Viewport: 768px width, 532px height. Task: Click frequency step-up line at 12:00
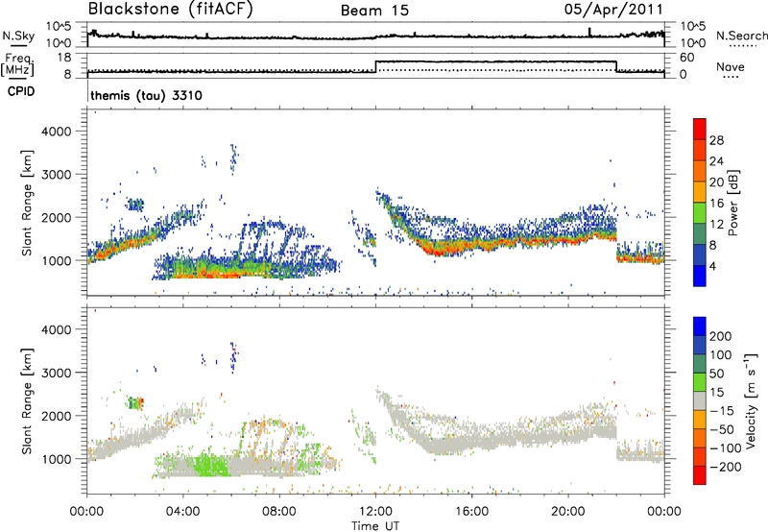click(x=375, y=67)
